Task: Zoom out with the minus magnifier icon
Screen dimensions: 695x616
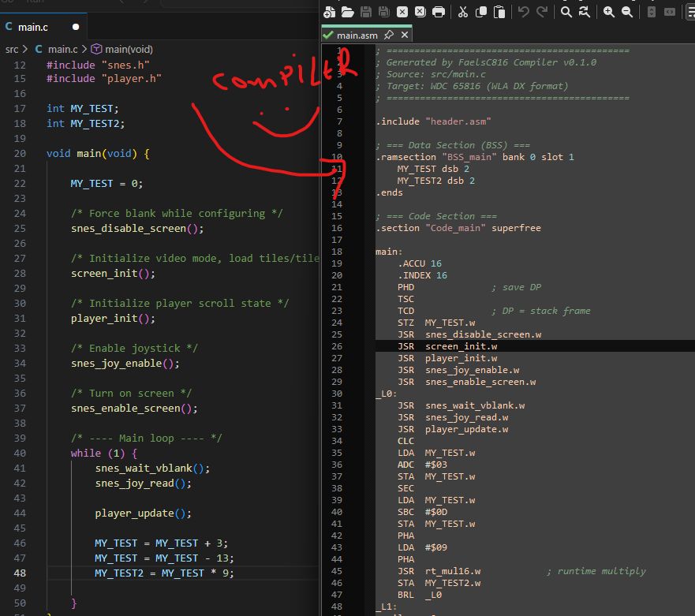Action: tap(626, 12)
